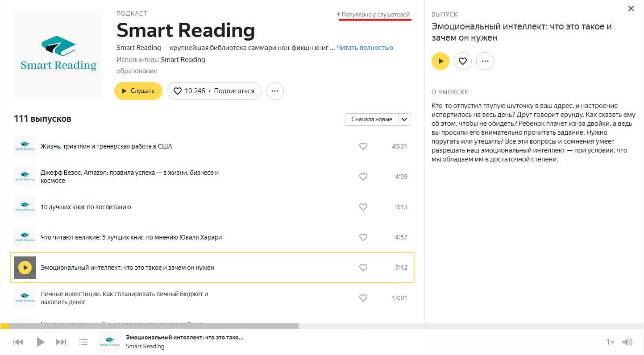
Task: Seek along the playback progress bar
Action: click(x=179, y=326)
